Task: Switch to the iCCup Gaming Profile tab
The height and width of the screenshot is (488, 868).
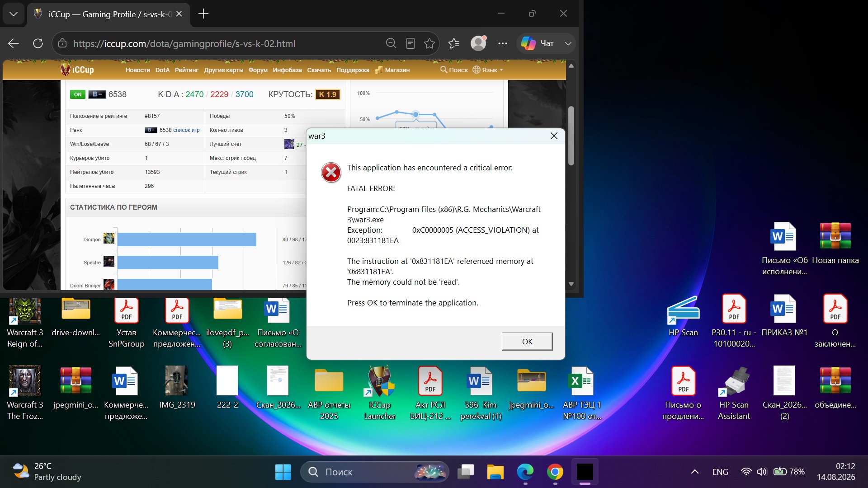Action: coord(108,14)
